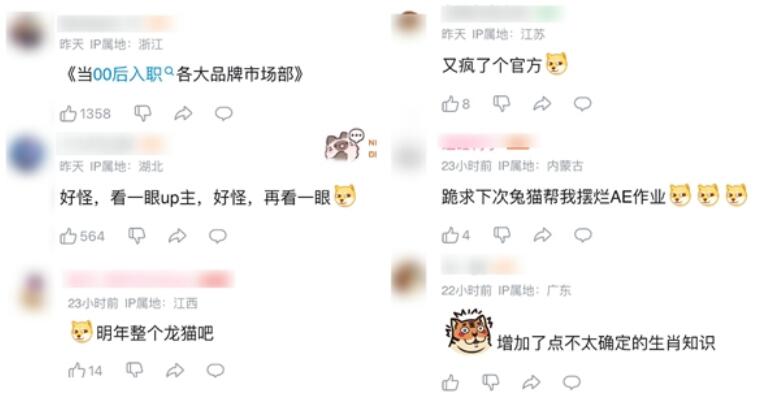Image resolution: width=781 pixels, height=406 pixels.
Task: Like the 00后入职 comment with 1358 likes
Action: point(68,114)
